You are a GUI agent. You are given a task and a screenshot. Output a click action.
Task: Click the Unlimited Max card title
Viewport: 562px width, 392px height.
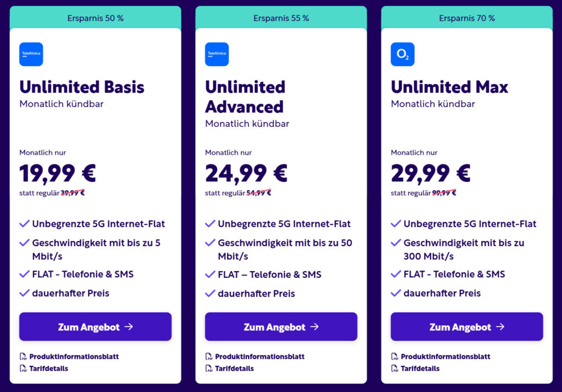[449, 87]
